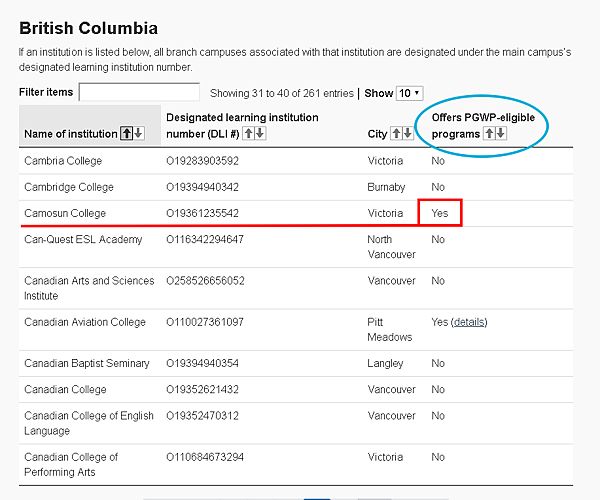The width and height of the screenshot is (600, 500).
Task: Sort PGWP-eligible programs descending arrow
Action: point(501,134)
